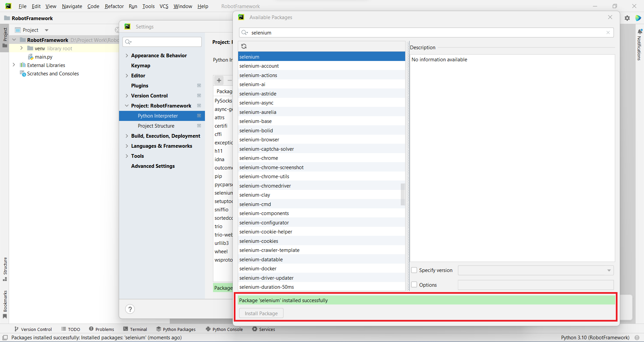The width and height of the screenshot is (644, 342).
Task: Expand the venv folder node
Action: (21, 48)
